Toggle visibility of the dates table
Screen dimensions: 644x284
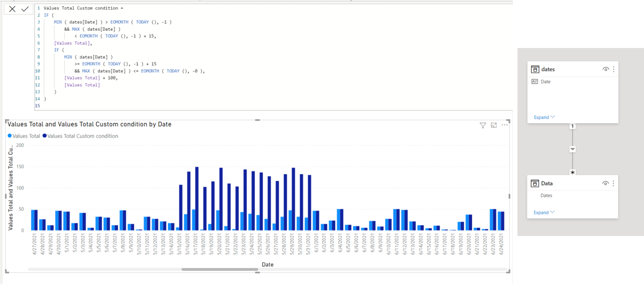click(x=606, y=69)
